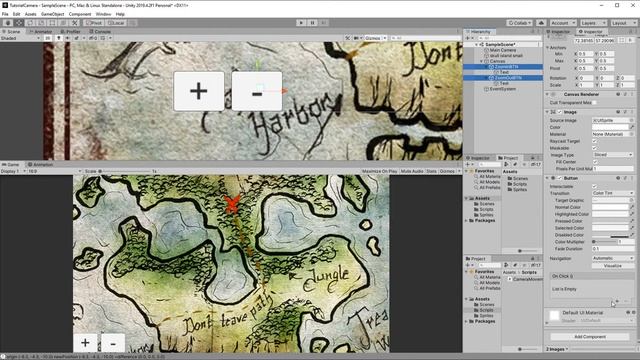Click the Normal Color swatch
The height and width of the screenshot is (360, 640).
[610, 207]
